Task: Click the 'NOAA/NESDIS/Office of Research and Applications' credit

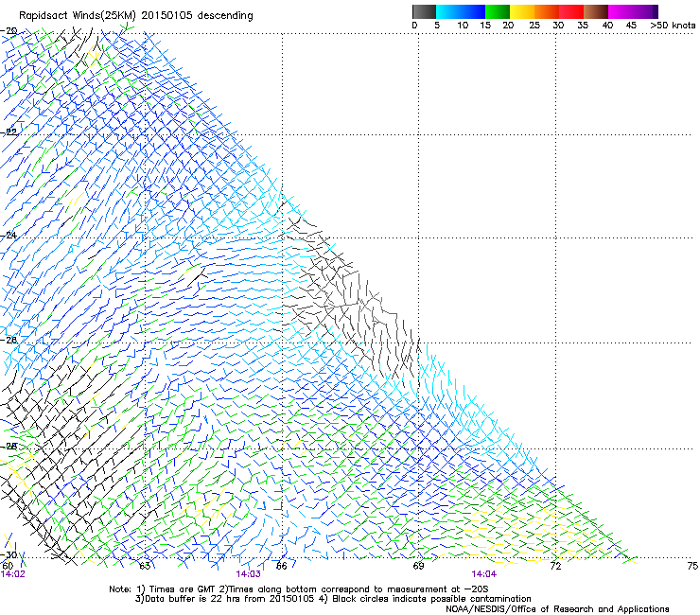Action: pyautogui.click(x=557, y=608)
